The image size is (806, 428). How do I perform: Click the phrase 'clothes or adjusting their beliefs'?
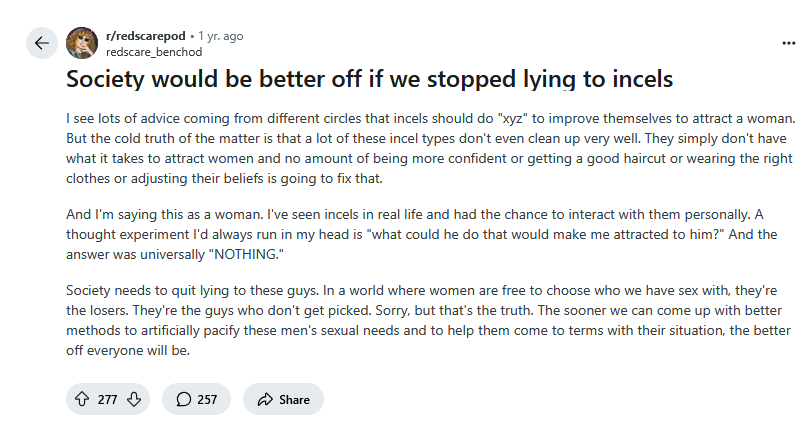coord(161,179)
